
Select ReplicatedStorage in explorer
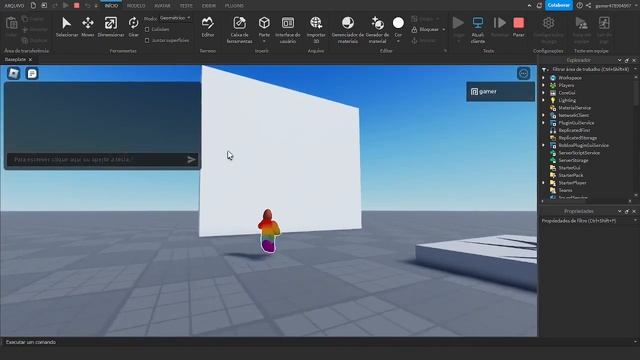[577, 138]
